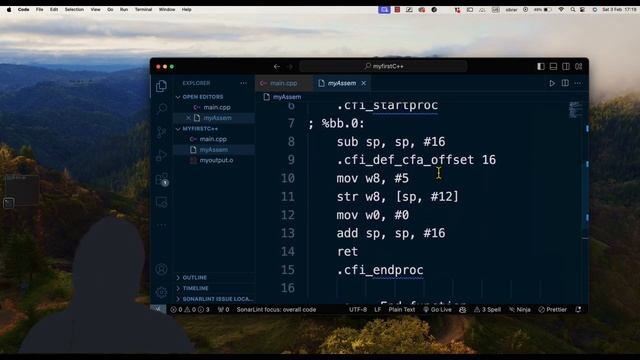This screenshot has width=640, height=360.
Task: Show errors and warnings in status bar
Action: [190, 310]
